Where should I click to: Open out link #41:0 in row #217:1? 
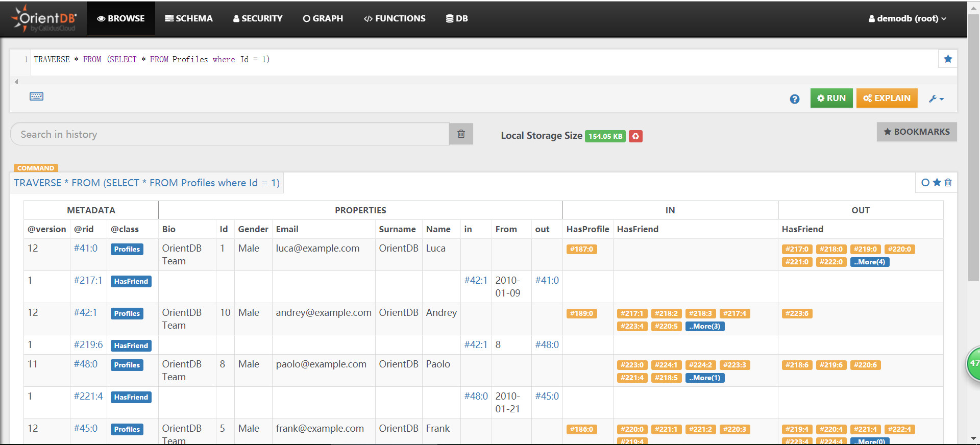coord(547,280)
